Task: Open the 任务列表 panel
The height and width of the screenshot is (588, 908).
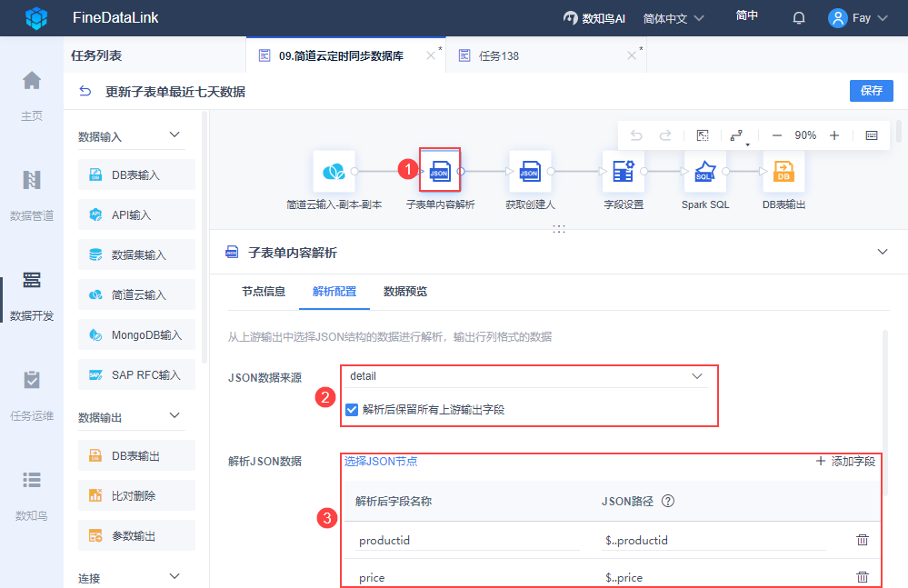Action: [x=96, y=55]
